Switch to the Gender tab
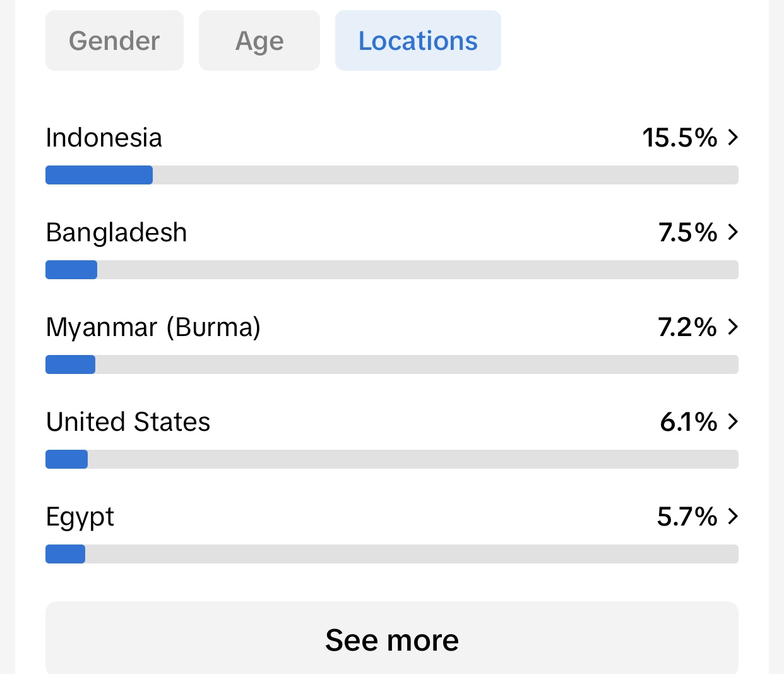The image size is (784, 674). click(x=114, y=40)
